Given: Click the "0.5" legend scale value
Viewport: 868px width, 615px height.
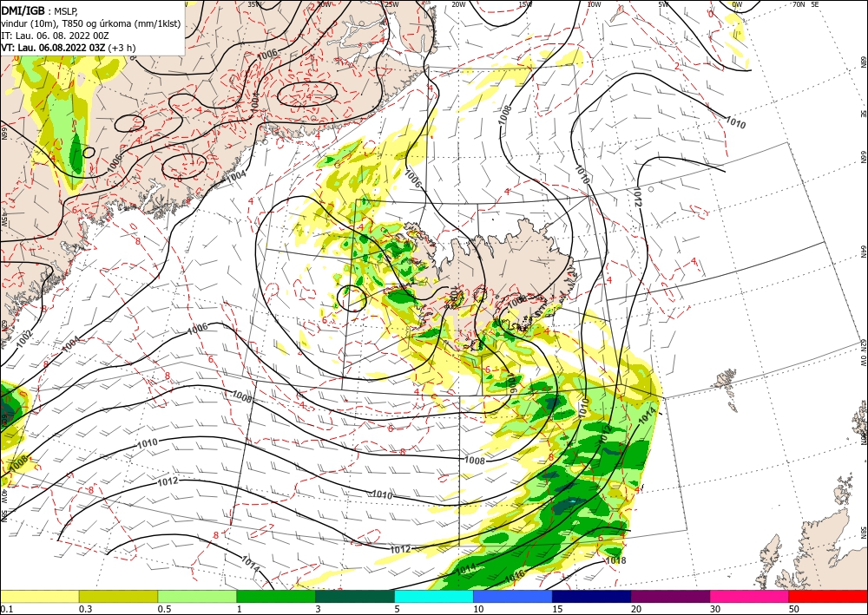Looking at the screenshot, I should coord(164,609).
